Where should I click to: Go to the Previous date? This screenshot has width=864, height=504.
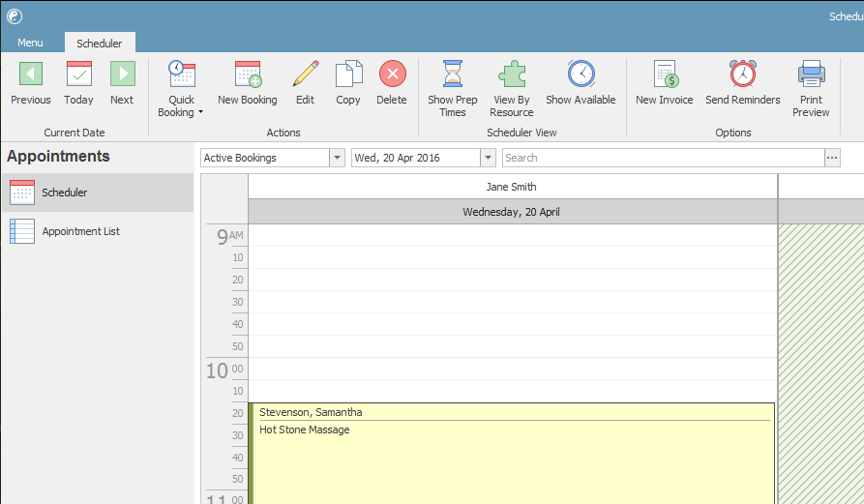(31, 83)
